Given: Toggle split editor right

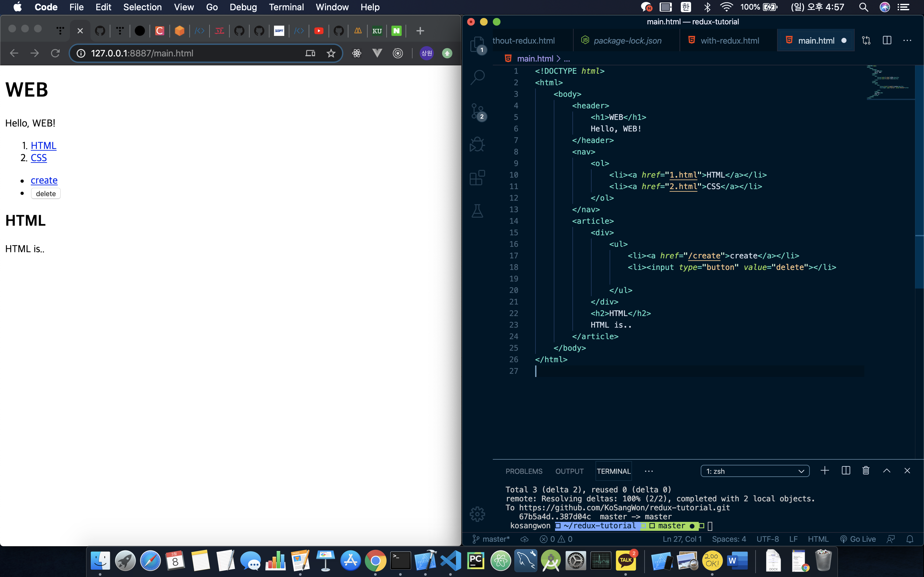Looking at the screenshot, I should (x=886, y=40).
